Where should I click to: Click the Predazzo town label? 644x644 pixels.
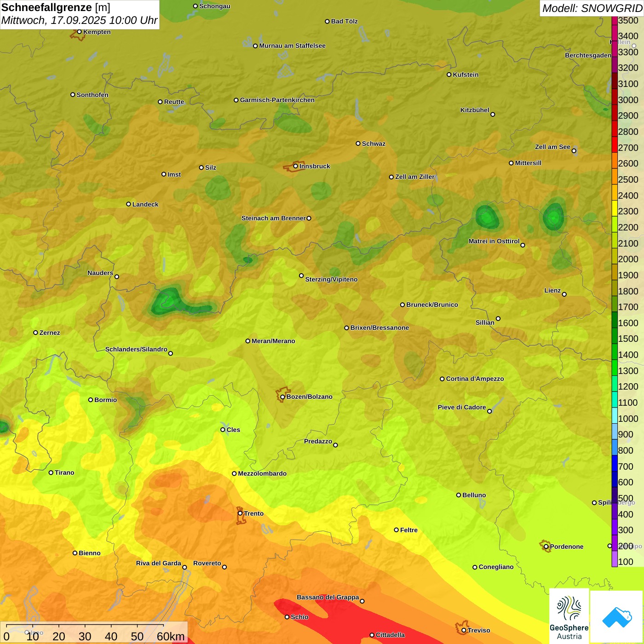(x=318, y=441)
